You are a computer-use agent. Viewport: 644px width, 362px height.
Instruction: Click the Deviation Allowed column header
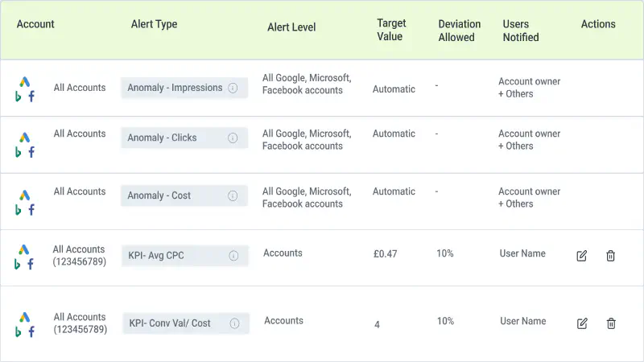(x=459, y=31)
